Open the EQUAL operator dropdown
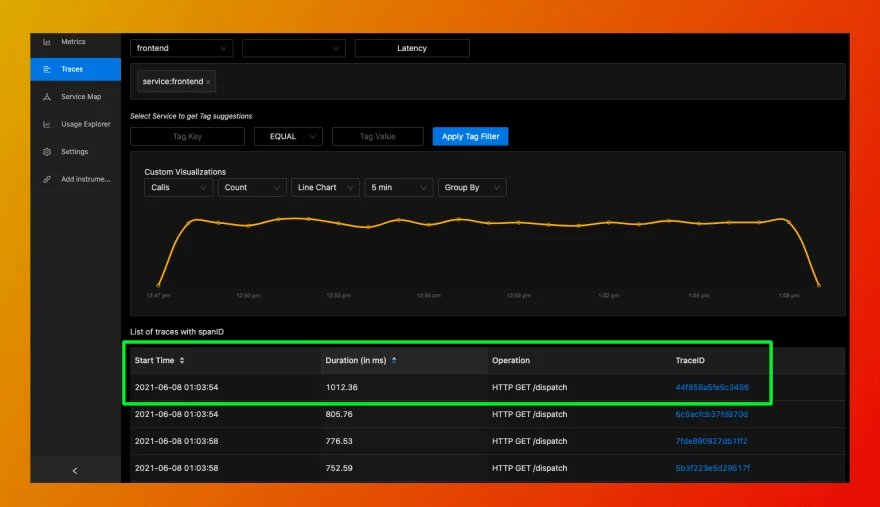 [288, 136]
